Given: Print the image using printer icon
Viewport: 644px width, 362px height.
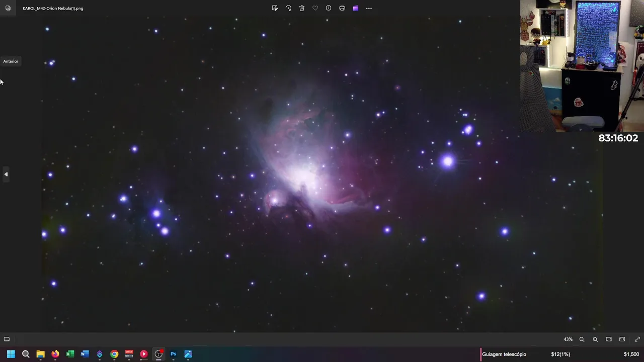Looking at the screenshot, I should 342,8.
